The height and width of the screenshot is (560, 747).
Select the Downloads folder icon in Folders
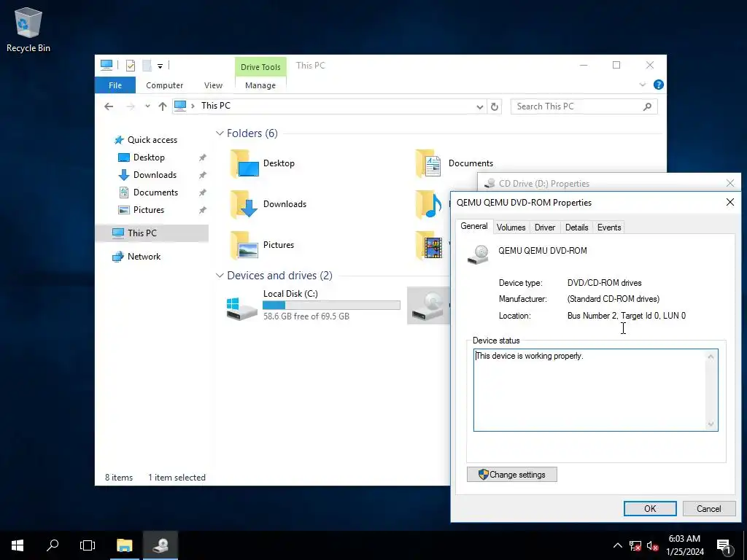click(244, 204)
